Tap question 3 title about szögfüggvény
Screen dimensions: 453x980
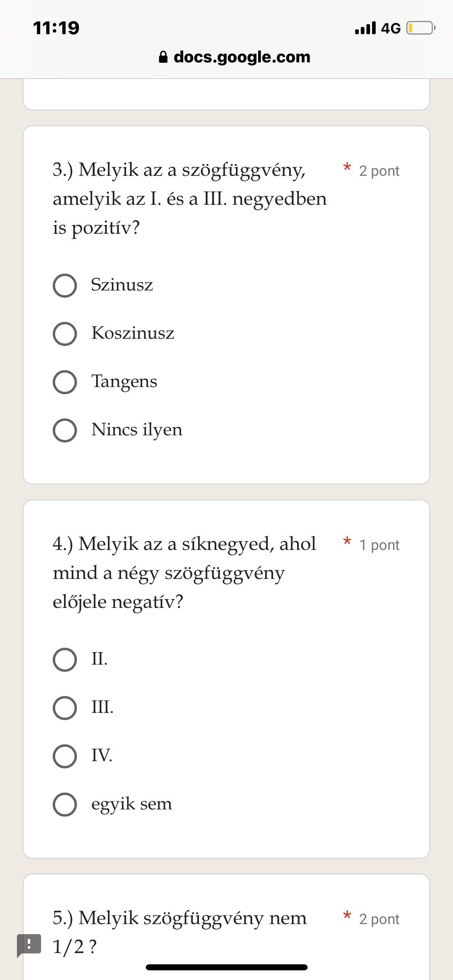point(190,199)
